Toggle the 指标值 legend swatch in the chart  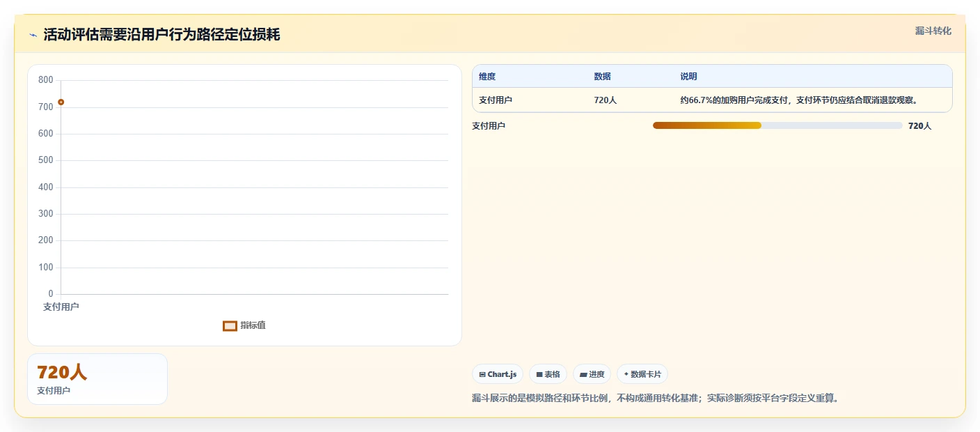pyautogui.click(x=230, y=325)
